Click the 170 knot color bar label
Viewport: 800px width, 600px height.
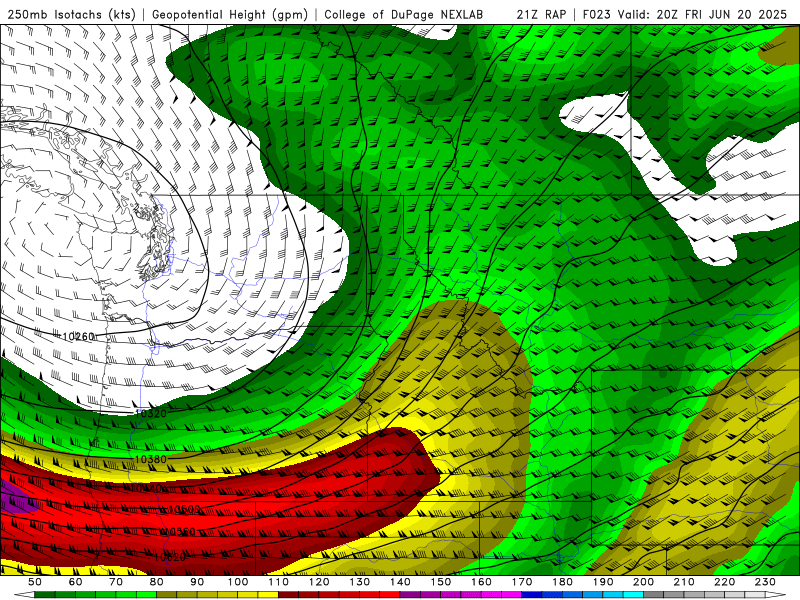click(x=522, y=582)
